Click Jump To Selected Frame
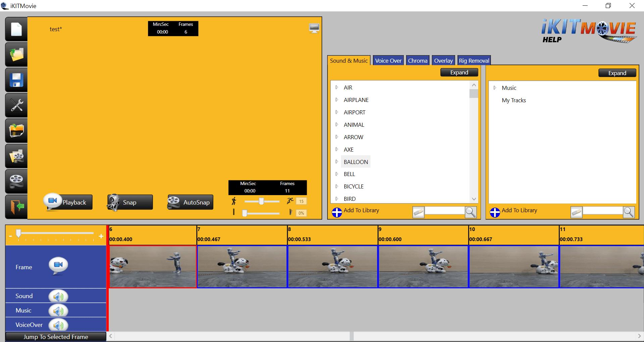The height and width of the screenshot is (342, 644). pyautogui.click(x=56, y=337)
